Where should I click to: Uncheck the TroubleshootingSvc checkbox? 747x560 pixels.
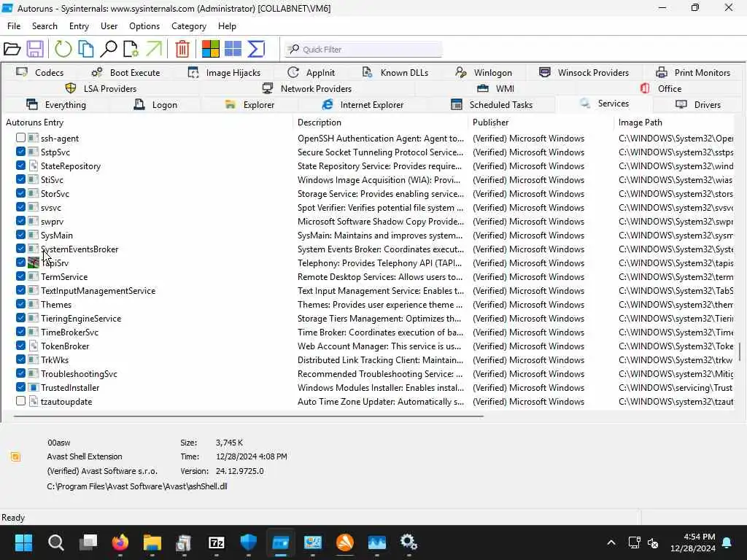(x=20, y=374)
